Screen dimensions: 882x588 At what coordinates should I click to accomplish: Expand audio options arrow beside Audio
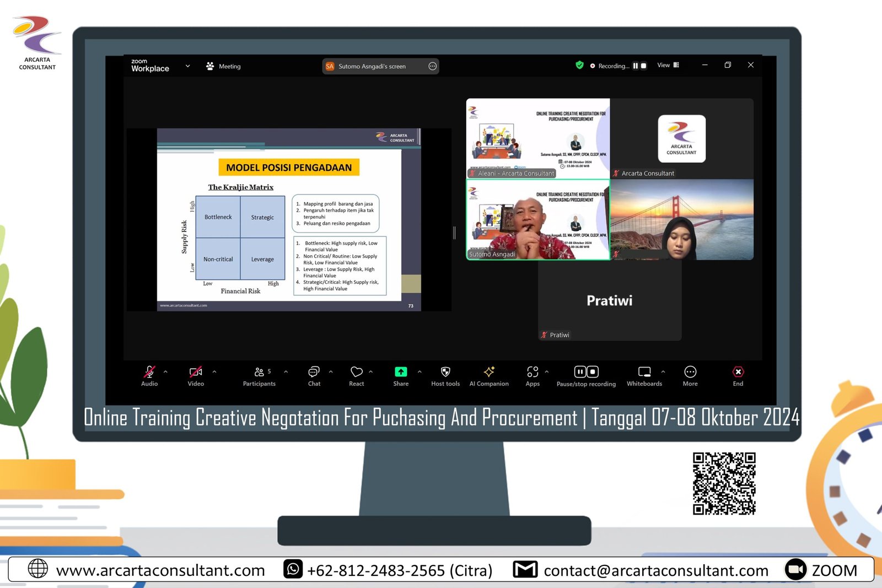[165, 371]
